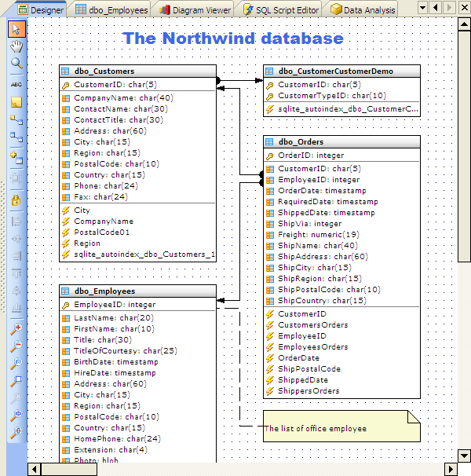The height and width of the screenshot is (476, 471).
Task: Click the 'ContactTitle: char(30)' field
Action: click(138, 120)
